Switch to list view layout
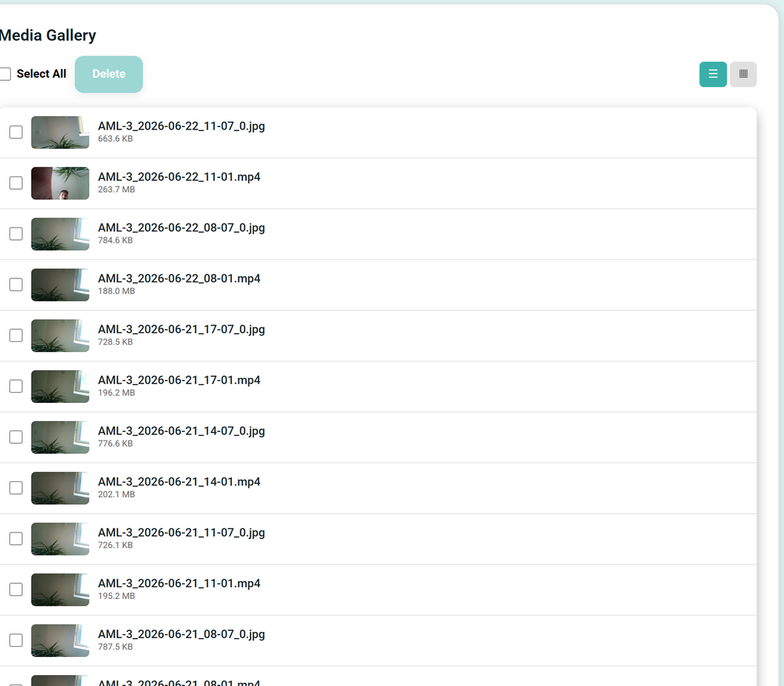Screen dimensions: 784x686 click(x=713, y=74)
